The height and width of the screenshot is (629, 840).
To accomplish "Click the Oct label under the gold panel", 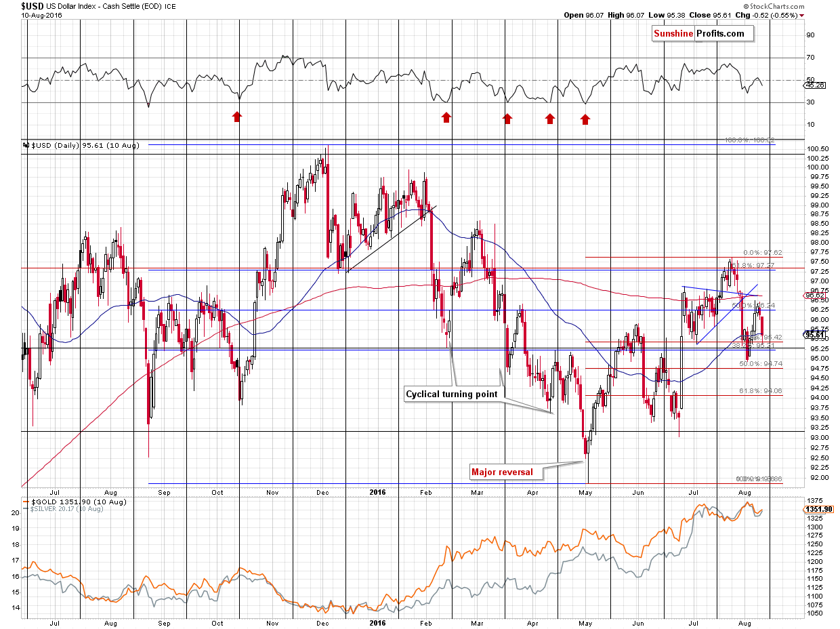I will 217,623.
